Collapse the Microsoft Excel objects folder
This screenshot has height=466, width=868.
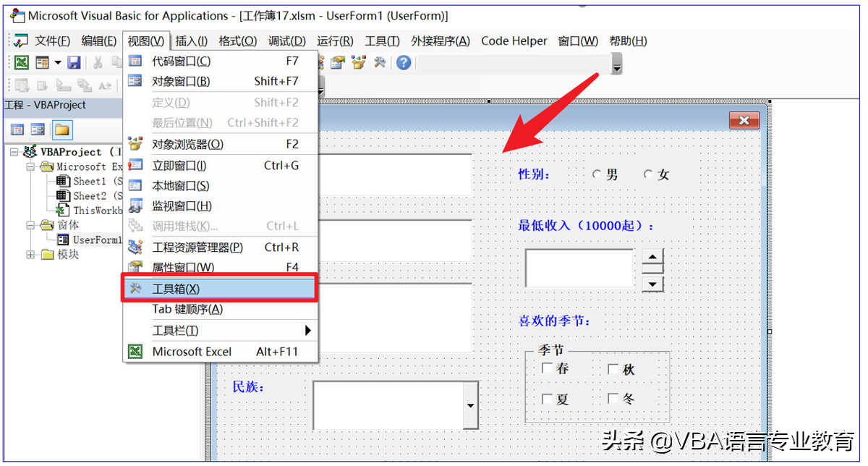coord(31,166)
